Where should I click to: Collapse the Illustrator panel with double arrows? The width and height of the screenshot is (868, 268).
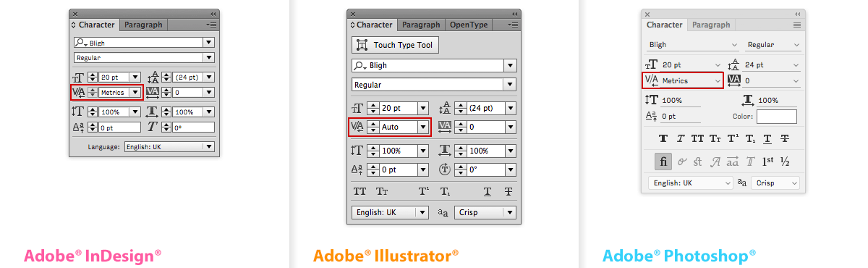click(x=514, y=13)
